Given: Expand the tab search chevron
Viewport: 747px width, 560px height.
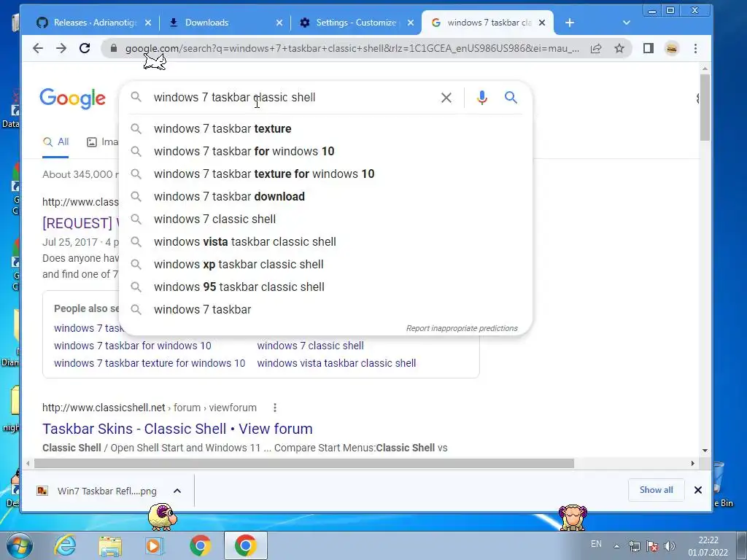Looking at the screenshot, I should (x=627, y=23).
